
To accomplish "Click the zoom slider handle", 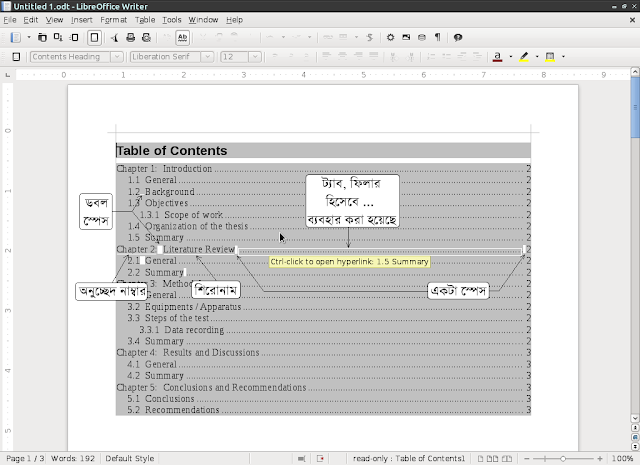I will pos(563,458).
